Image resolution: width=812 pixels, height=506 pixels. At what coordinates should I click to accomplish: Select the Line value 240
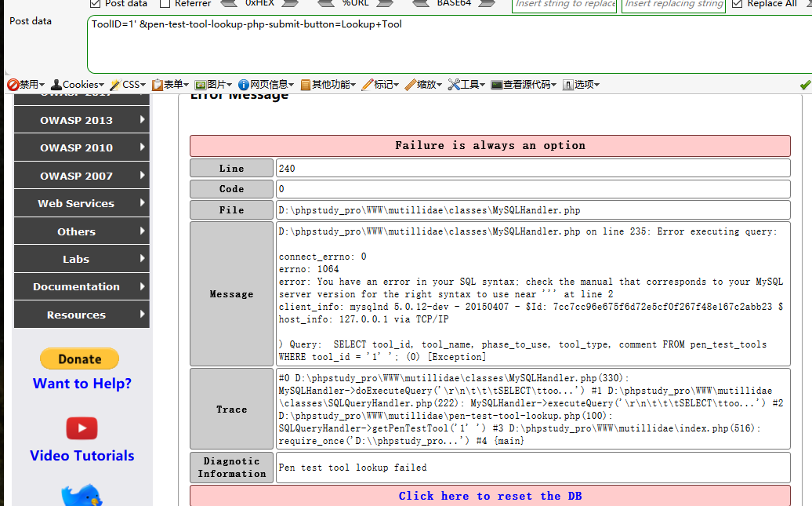pos(287,169)
